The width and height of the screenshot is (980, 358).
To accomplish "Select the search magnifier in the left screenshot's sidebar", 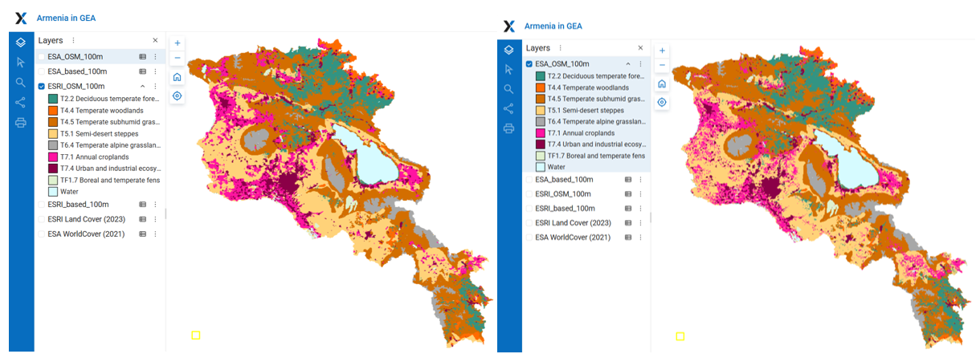I will [21, 82].
